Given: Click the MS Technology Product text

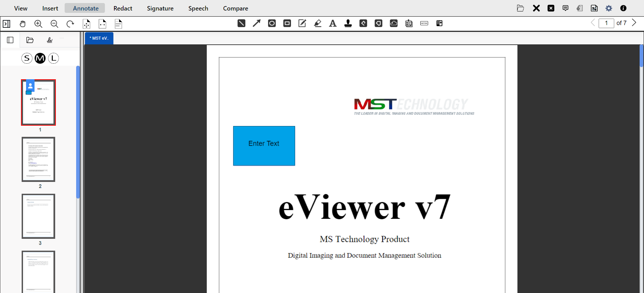Looking at the screenshot, I should [x=364, y=239].
